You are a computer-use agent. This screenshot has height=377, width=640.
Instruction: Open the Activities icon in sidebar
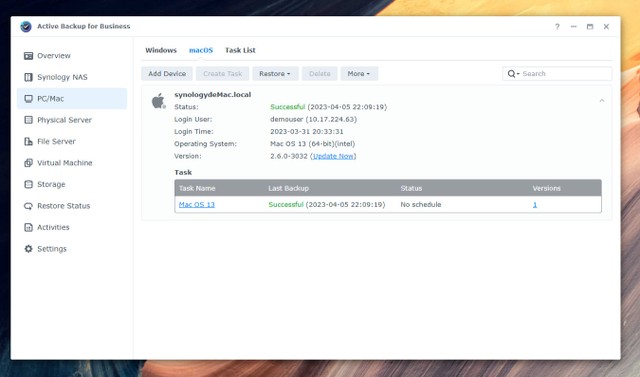click(28, 227)
